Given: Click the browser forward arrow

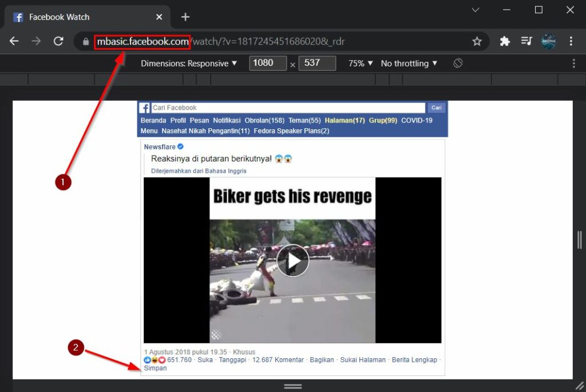Looking at the screenshot, I should 36,41.
